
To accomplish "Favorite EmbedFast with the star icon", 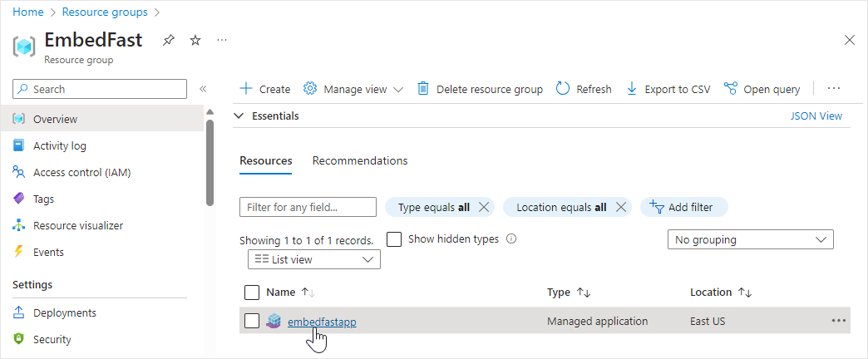I will 195,40.
